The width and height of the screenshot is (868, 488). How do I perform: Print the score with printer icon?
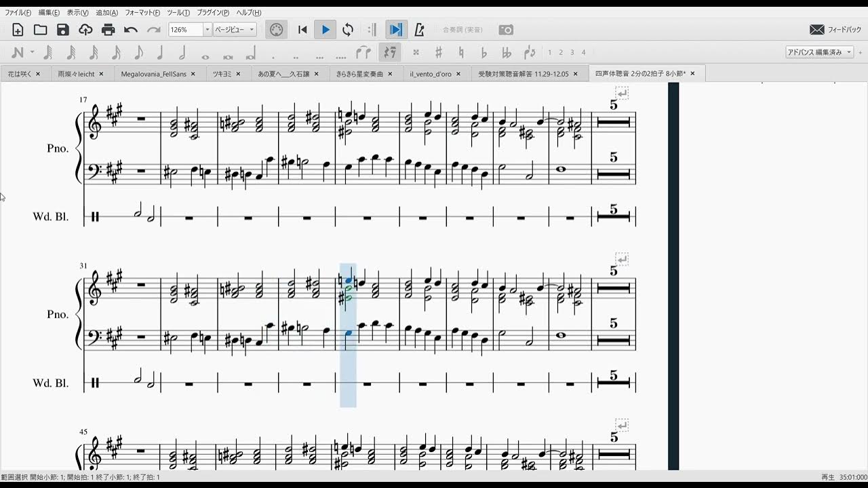tap(108, 30)
